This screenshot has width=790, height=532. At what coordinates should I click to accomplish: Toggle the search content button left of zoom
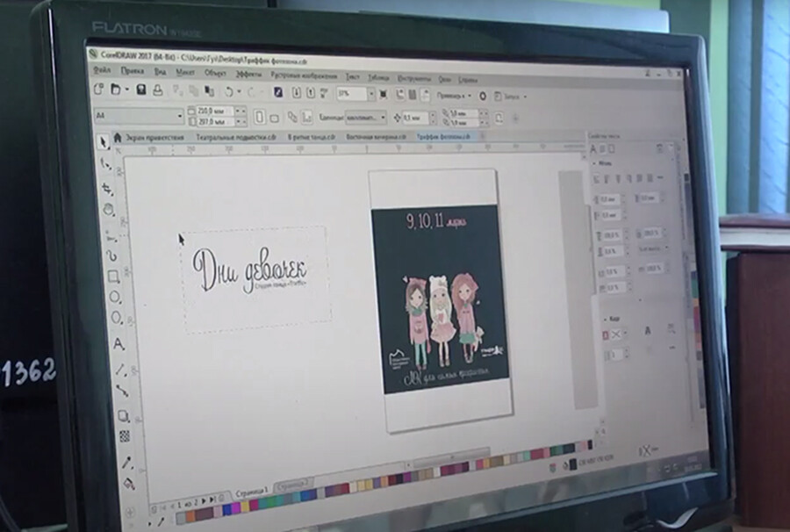click(x=278, y=92)
